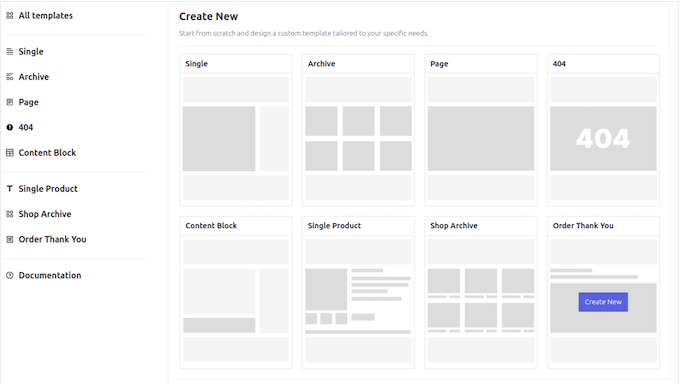Screen dimensions: 680x384
Task: Click the Single Product card title
Action: [334, 226]
